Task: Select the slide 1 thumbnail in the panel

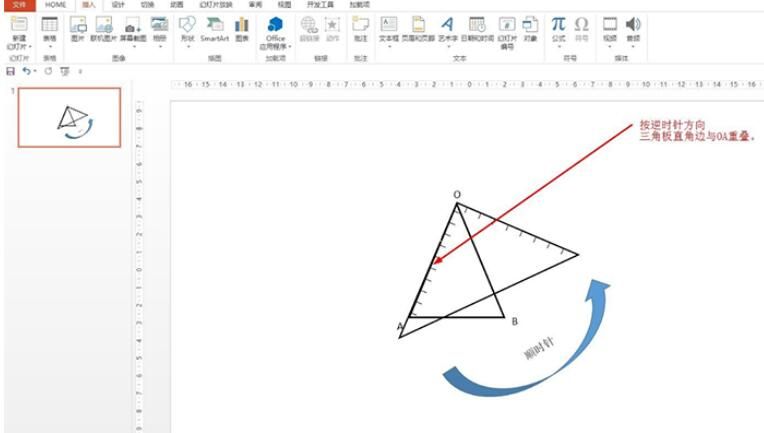Action: tap(69, 117)
